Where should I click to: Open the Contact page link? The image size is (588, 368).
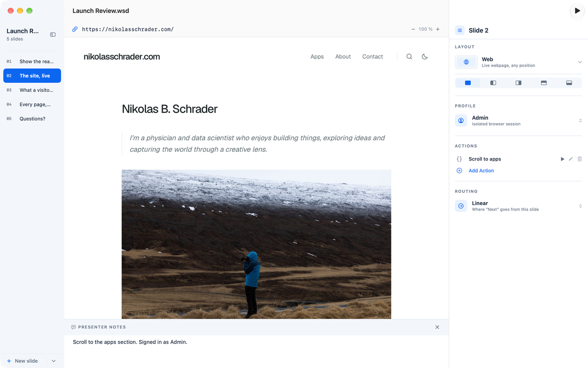372,56
